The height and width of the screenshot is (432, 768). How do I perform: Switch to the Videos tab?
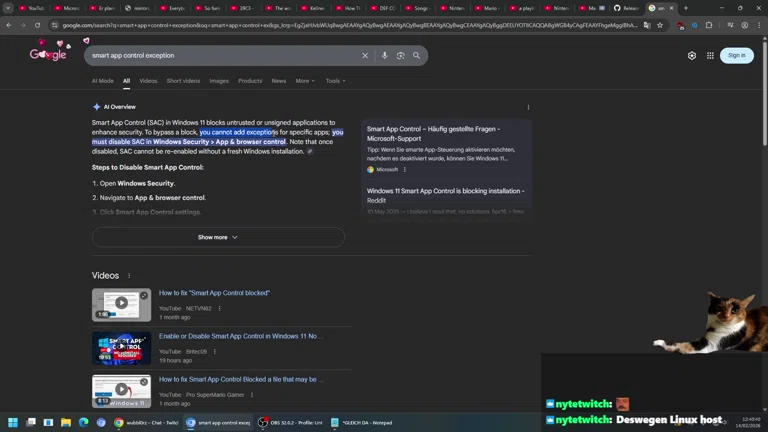tap(148, 81)
